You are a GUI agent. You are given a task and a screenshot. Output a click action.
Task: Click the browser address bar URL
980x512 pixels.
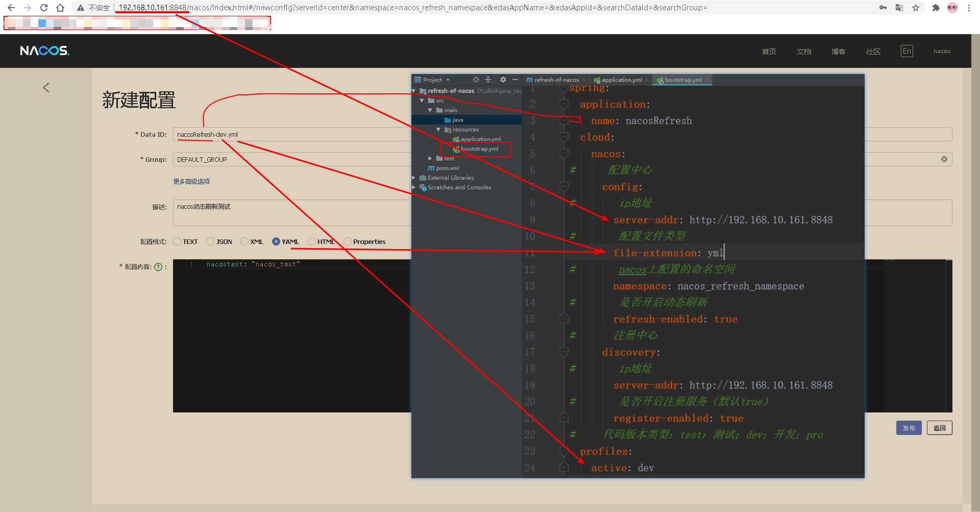(412, 8)
